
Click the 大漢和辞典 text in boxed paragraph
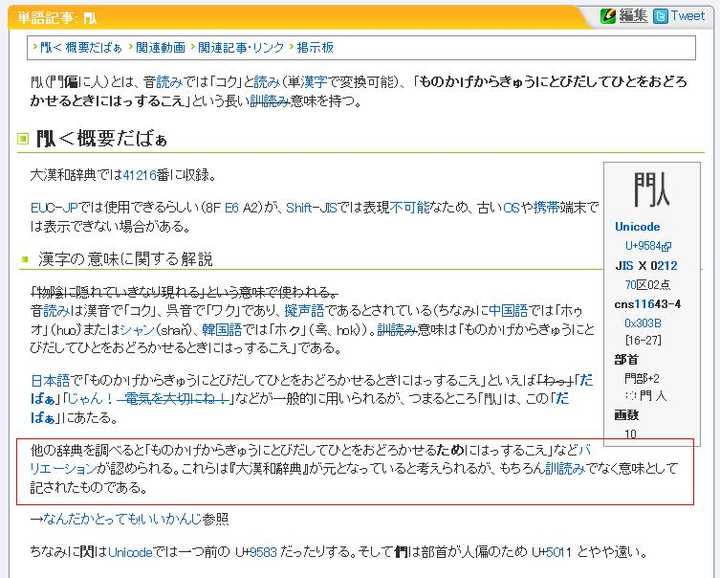point(268,469)
